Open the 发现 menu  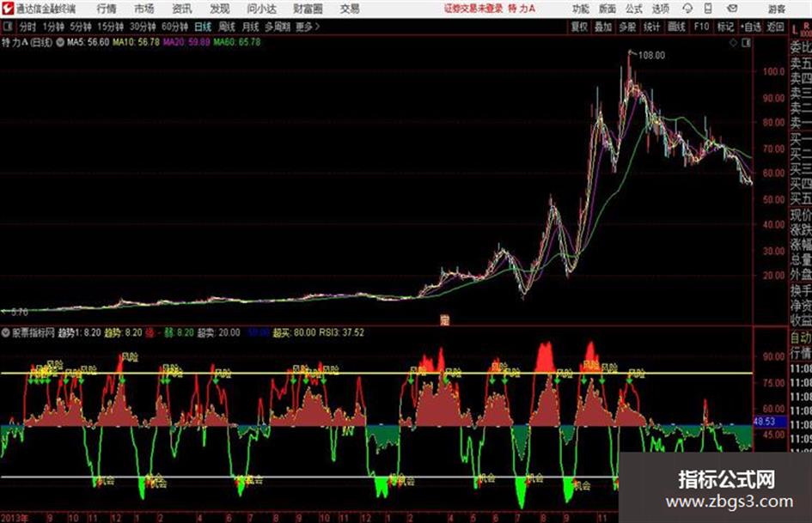[x=220, y=9]
